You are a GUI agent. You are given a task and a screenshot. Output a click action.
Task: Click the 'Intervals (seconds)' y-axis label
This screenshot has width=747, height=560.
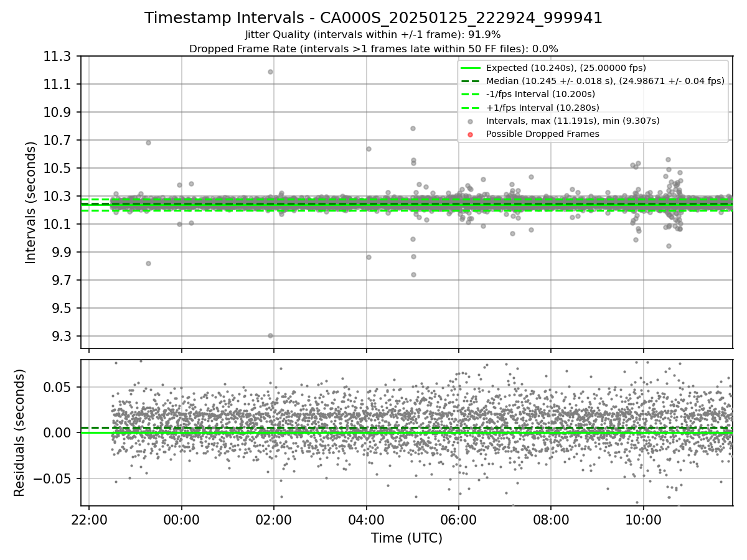[31, 202]
